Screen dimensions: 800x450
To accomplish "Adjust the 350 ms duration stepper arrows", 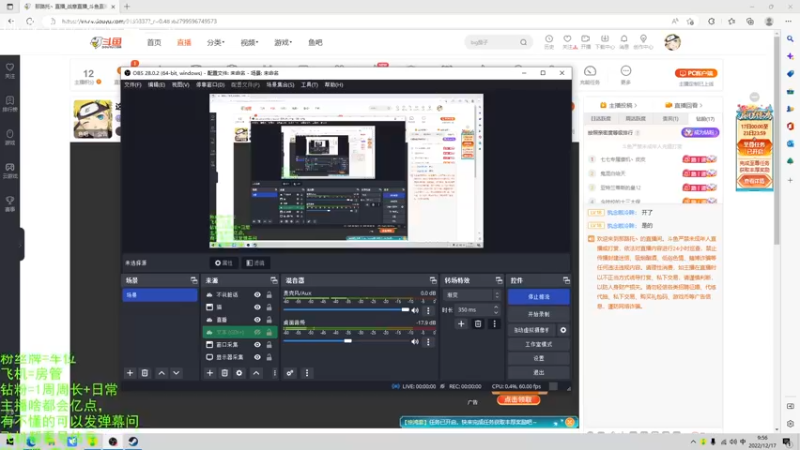I will [x=496, y=310].
